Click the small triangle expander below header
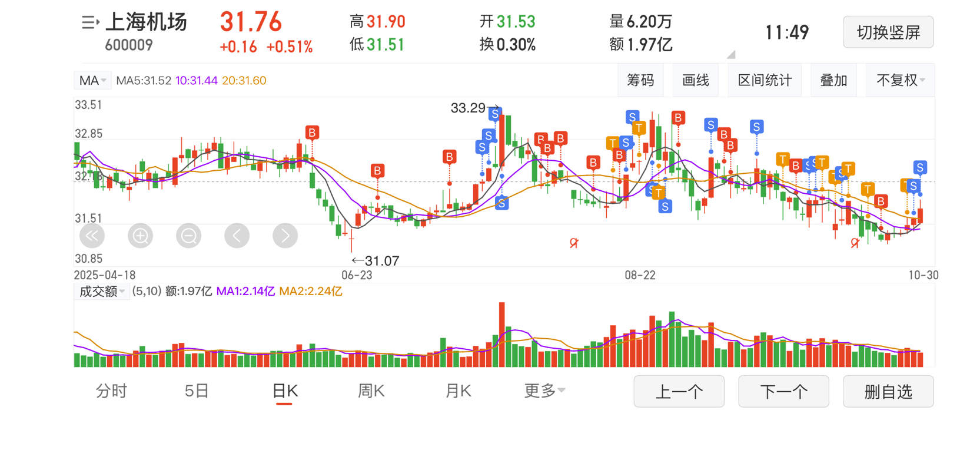Image resolution: width=980 pixels, height=453 pixels. 731,55
